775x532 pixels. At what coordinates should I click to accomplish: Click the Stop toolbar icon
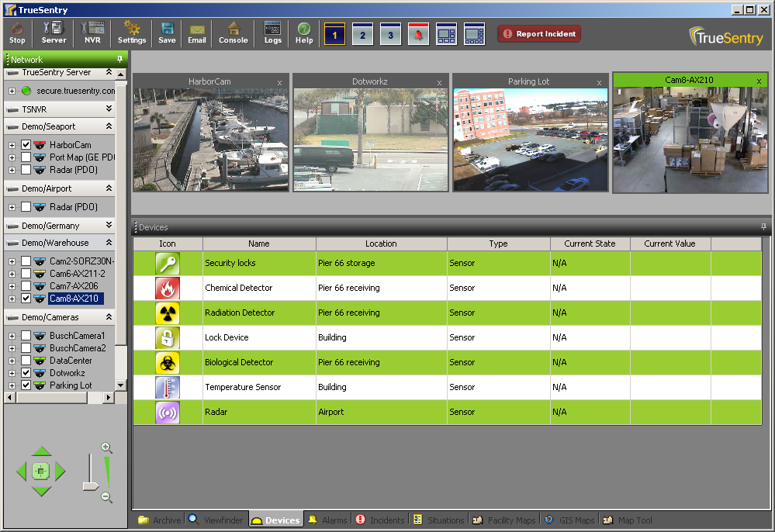point(17,33)
